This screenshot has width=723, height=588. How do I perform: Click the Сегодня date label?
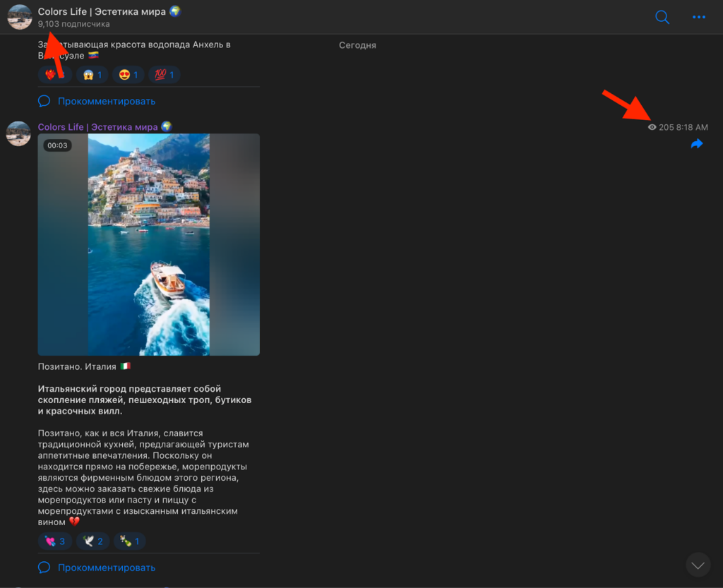click(357, 45)
